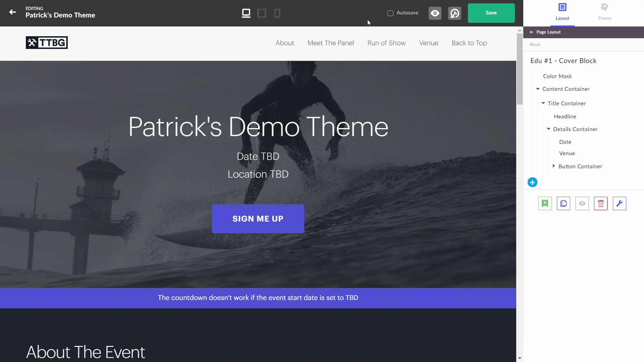Click the countdown notice banner text
This screenshot has width=644, height=362.
(x=258, y=298)
